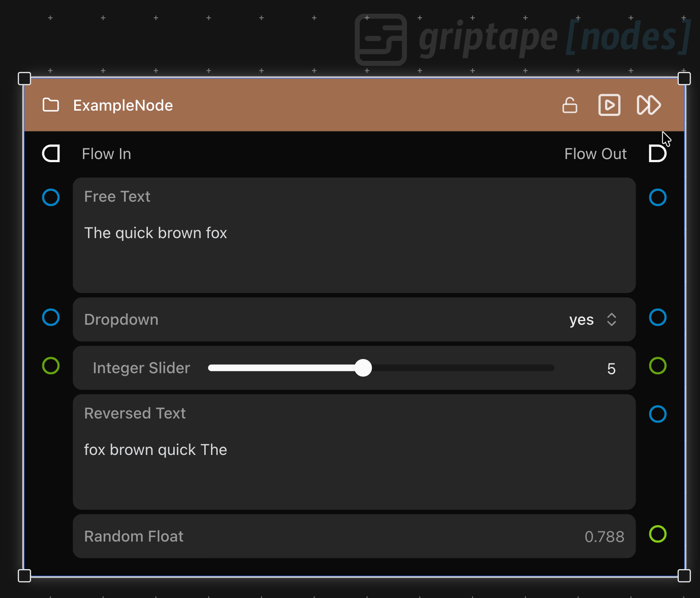Image resolution: width=700 pixels, height=598 pixels.
Task: Click the Flow In connector port
Action: [x=51, y=154]
